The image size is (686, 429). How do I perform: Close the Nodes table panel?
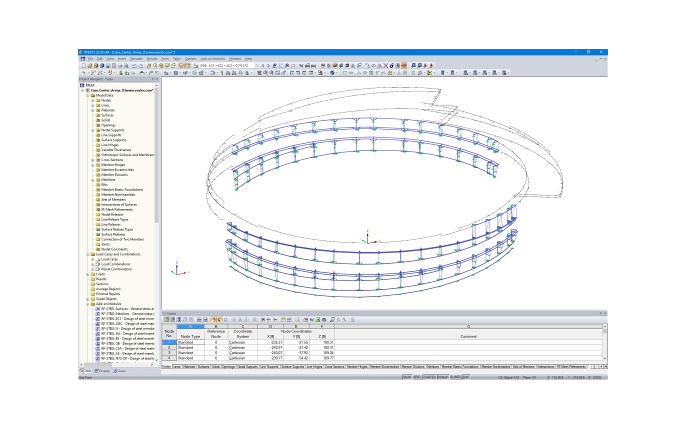click(605, 314)
